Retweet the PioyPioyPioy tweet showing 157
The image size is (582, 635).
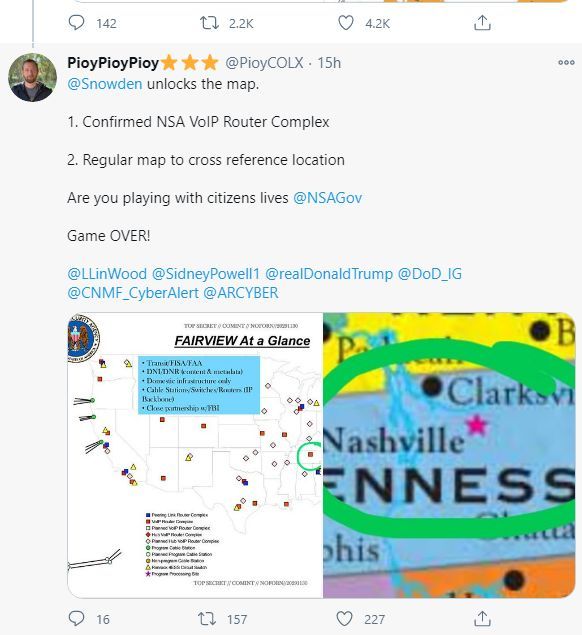pos(207,619)
